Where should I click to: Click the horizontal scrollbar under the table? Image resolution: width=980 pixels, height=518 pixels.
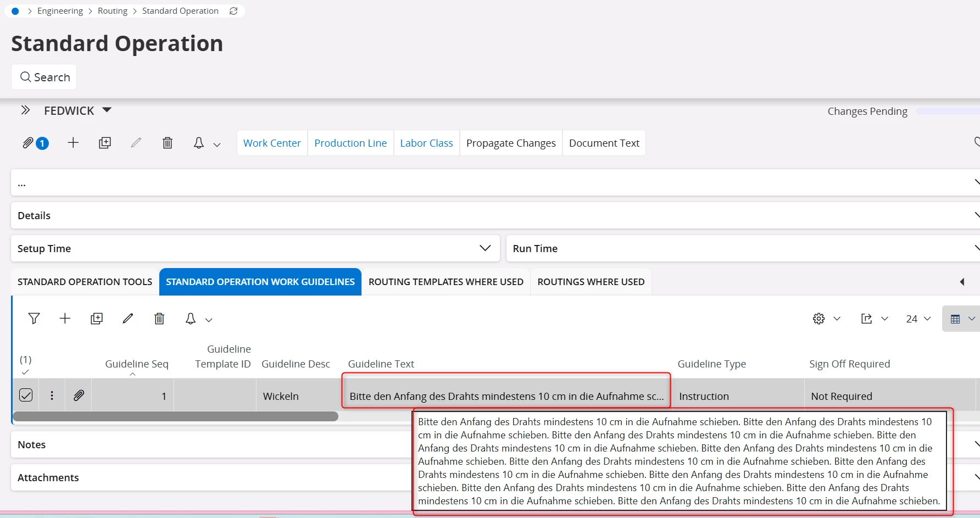tap(176, 416)
